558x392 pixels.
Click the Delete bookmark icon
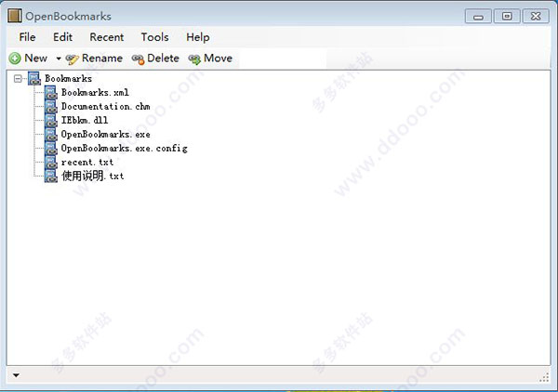(x=138, y=59)
